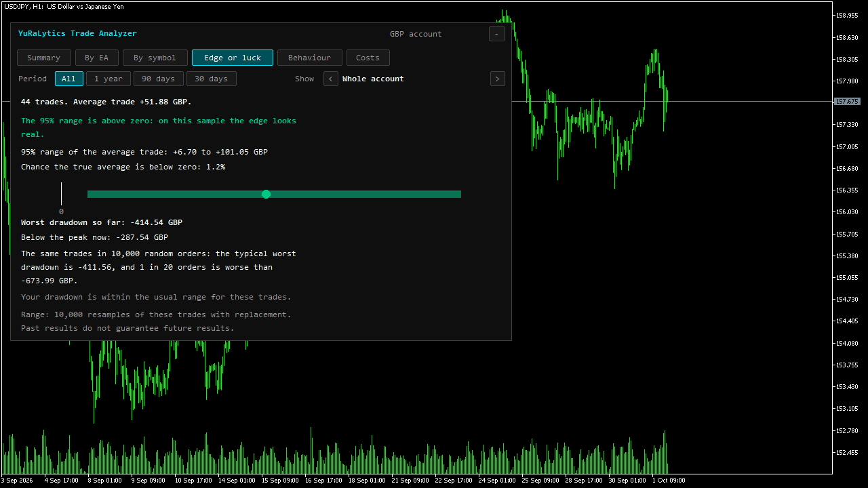The image size is (868, 488).
Task: Collapse the panel with the minus button
Action: (497, 34)
